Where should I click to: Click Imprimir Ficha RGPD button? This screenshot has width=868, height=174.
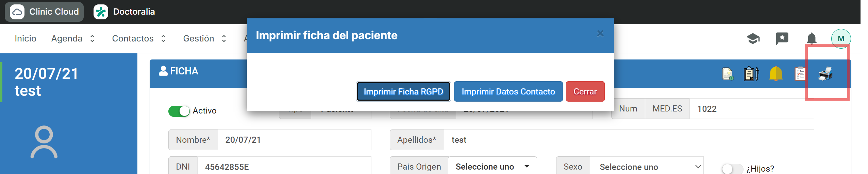[403, 91]
